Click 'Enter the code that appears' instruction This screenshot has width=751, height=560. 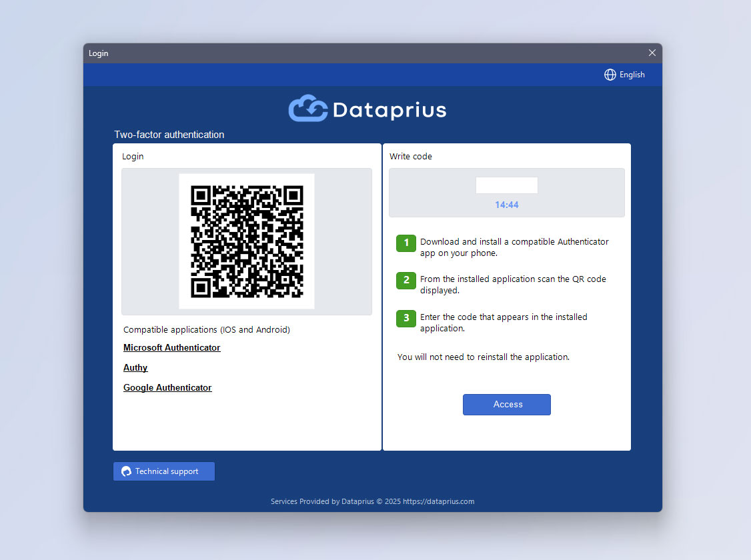504,323
